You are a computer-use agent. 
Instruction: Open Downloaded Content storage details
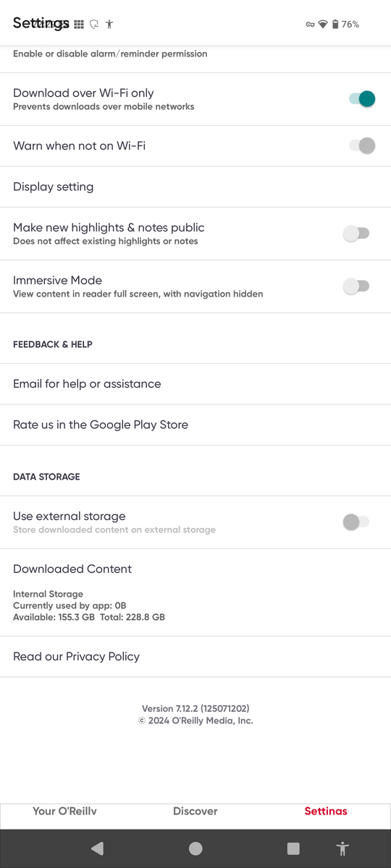195,592
